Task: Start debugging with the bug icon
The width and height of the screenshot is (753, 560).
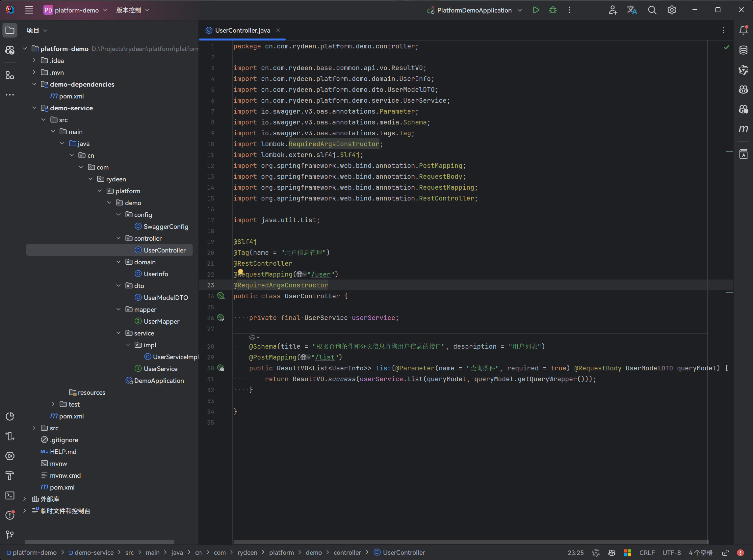Action: [x=553, y=10]
